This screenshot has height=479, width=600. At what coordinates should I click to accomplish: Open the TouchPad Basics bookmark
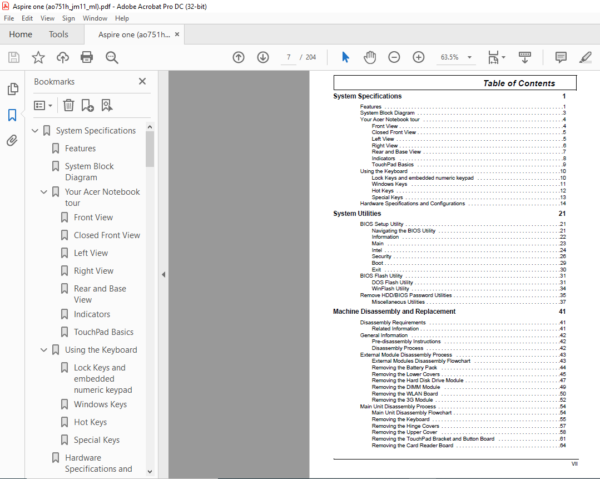tap(104, 332)
